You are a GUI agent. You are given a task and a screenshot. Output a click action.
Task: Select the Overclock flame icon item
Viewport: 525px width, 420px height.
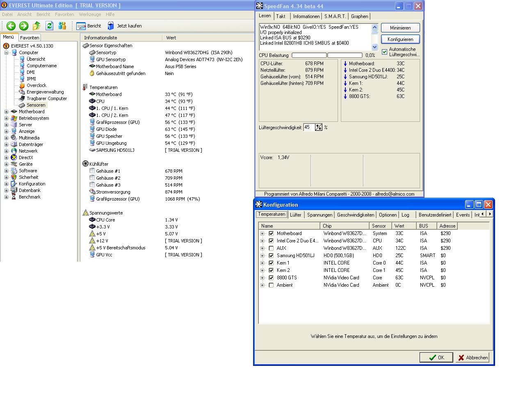pos(22,85)
